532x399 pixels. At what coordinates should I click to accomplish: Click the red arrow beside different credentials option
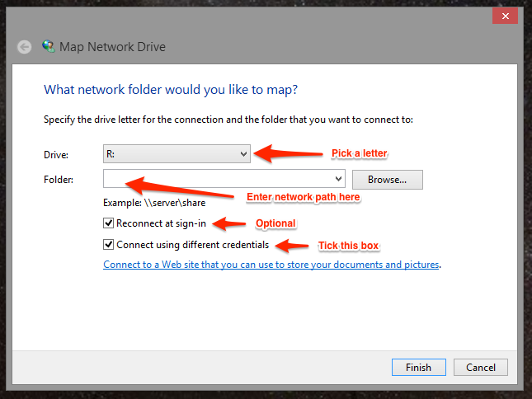(293, 244)
